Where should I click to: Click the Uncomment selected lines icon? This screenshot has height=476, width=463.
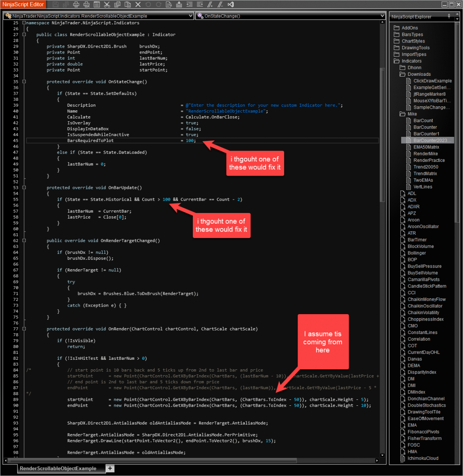pos(220,4)
